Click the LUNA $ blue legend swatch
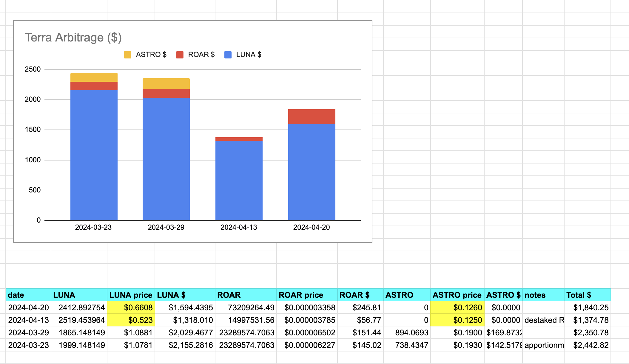Screen dimensions: 629x364 click(228, 55)
